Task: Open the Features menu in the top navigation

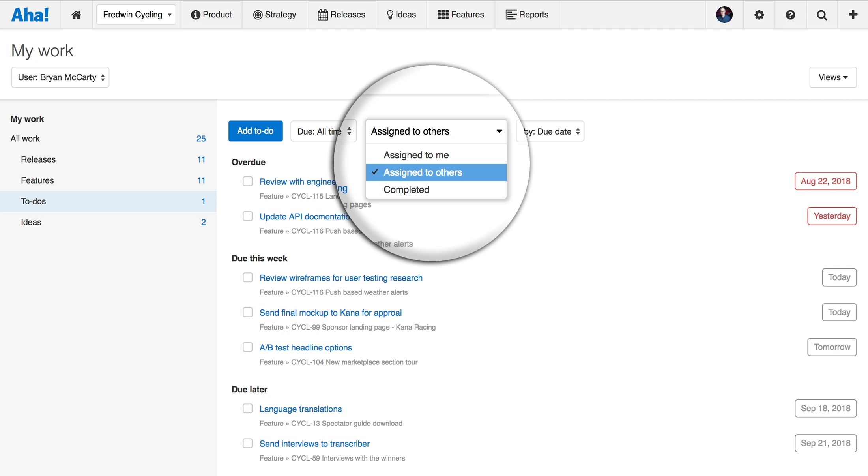Action: tap(460, 15)
